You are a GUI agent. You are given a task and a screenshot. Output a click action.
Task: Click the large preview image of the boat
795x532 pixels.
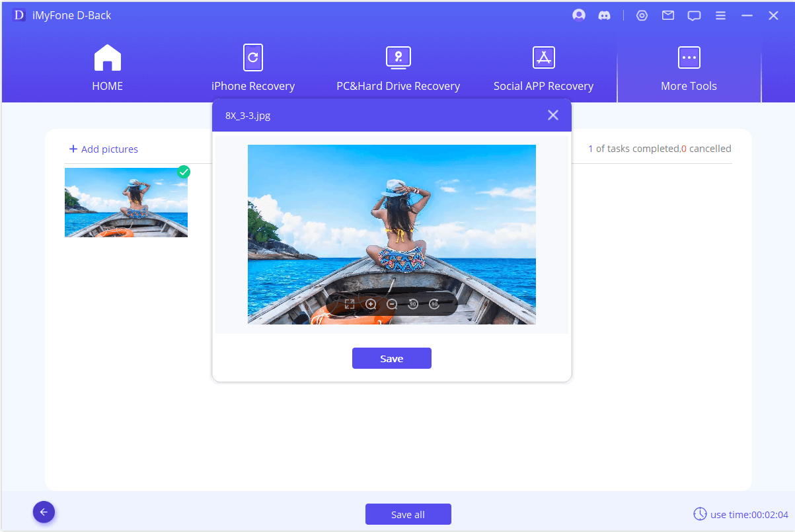tap(392, 235)
